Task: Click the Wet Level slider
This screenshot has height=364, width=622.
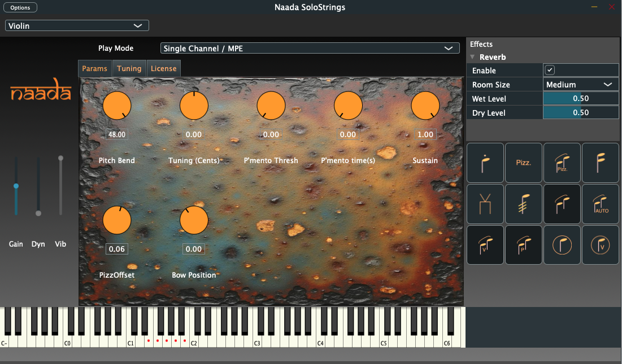Action: (x=581, y=99)
